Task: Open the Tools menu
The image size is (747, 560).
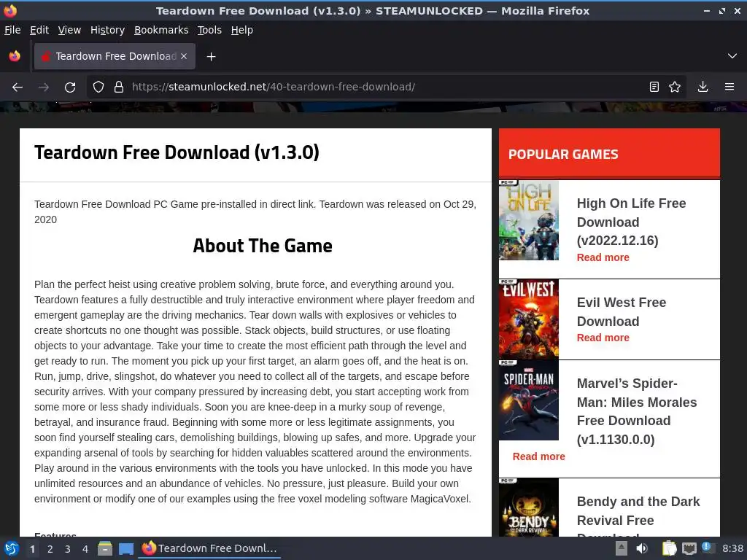Action: pyautogui.click(x=209, y=30)
